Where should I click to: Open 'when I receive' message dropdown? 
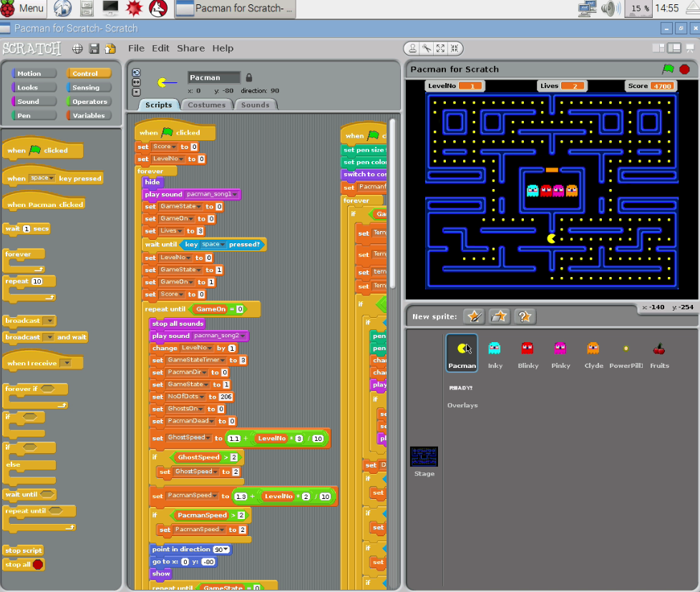66,363
